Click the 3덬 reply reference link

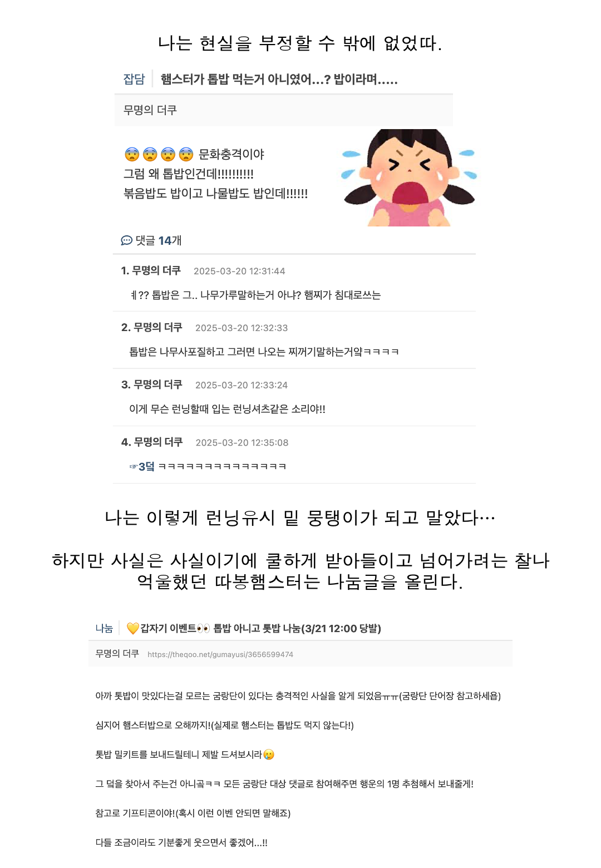146,466
